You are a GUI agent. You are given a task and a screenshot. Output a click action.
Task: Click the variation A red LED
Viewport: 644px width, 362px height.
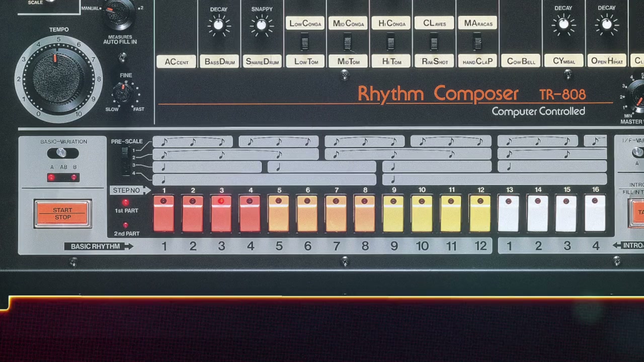click(51, 177)
